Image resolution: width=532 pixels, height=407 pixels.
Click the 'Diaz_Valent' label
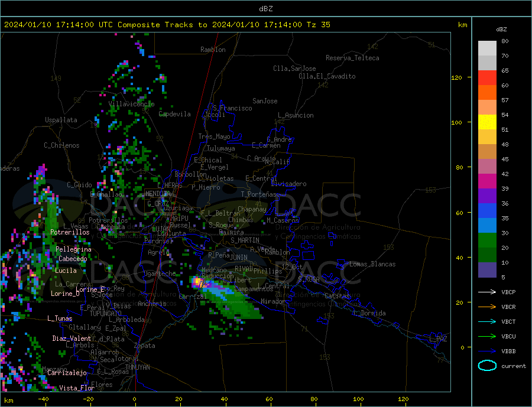coord(72,338)
